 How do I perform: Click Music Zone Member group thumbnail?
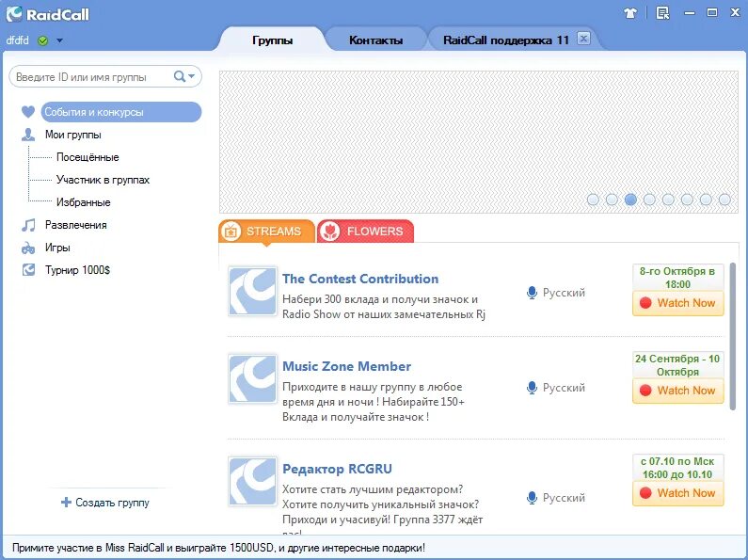tap(252, 378)
